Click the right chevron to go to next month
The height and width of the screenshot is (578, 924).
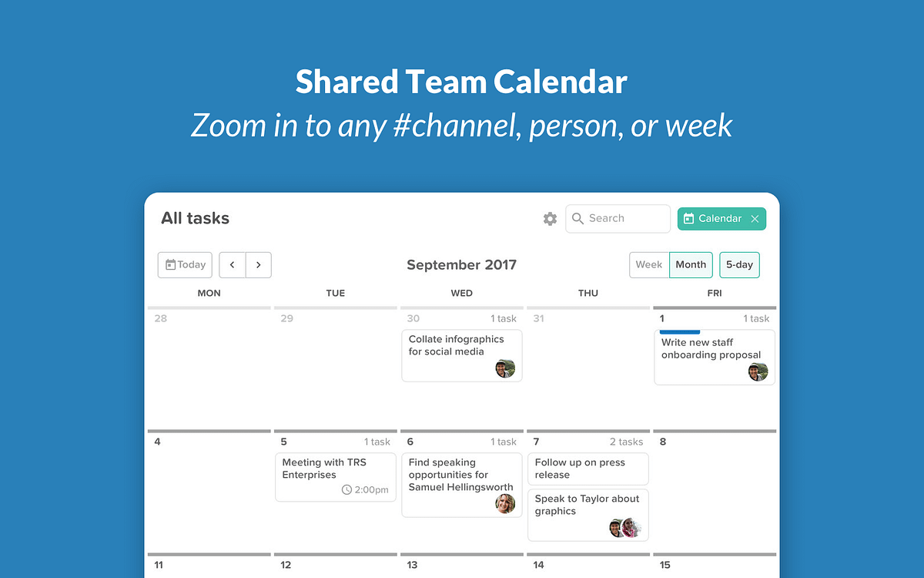(259, 264)
